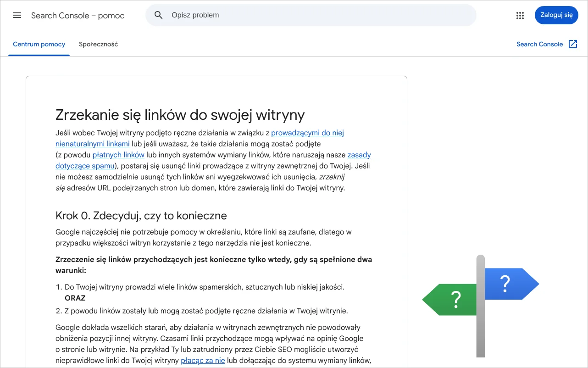The height and width of the screenshot is (368, 588).
Task: Follow the 'prowadzącymi do niej nienaturalnymi linkami' link
Action: tap(307, 133)
